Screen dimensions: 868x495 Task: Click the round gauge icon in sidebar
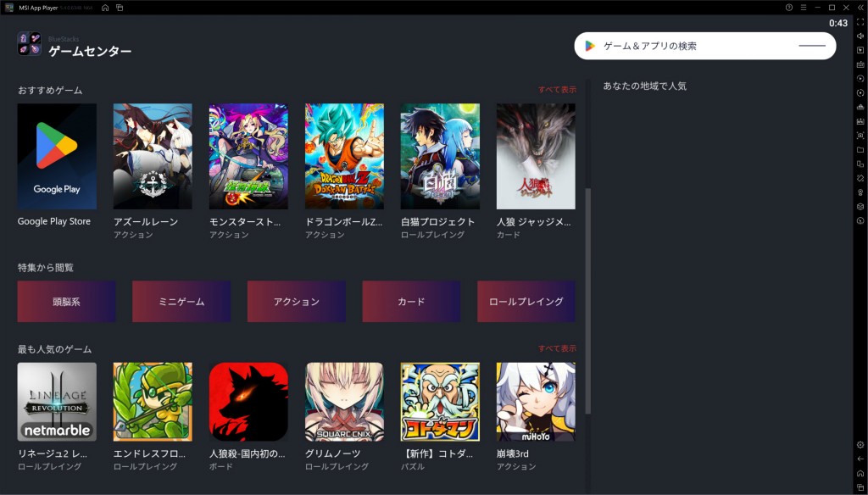point(860,221)
